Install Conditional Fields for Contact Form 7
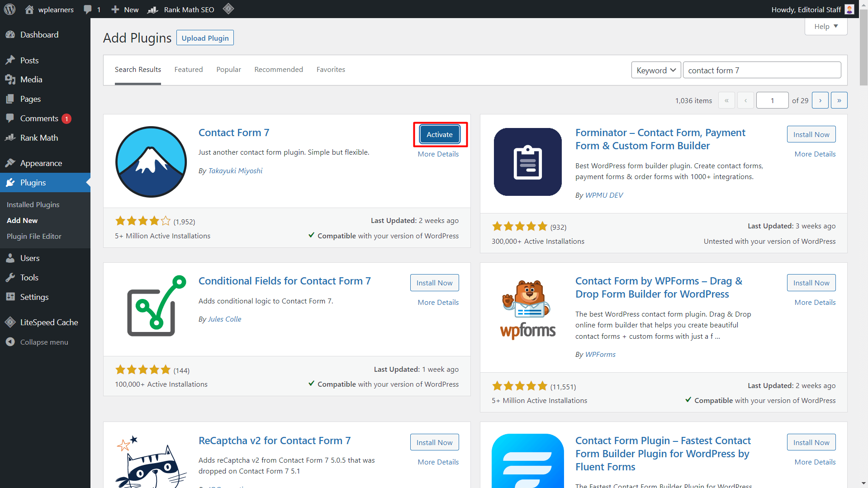868x488 pixels. coord(434,283)
